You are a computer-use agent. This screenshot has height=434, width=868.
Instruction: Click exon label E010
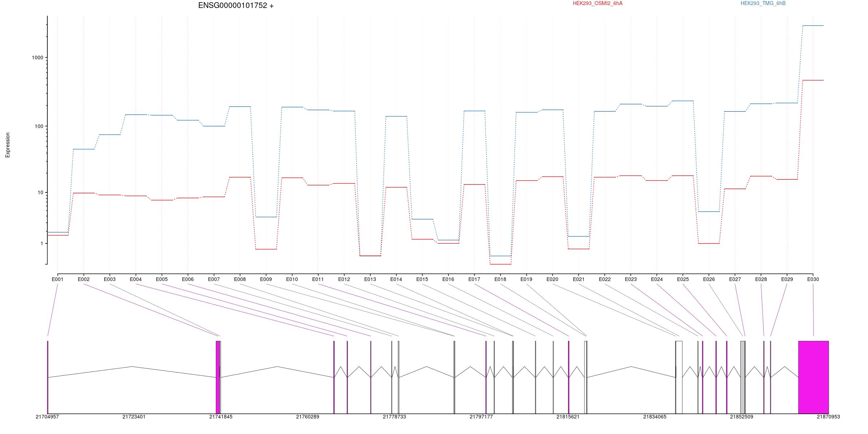pyautogui.click(x=292, y=279)
